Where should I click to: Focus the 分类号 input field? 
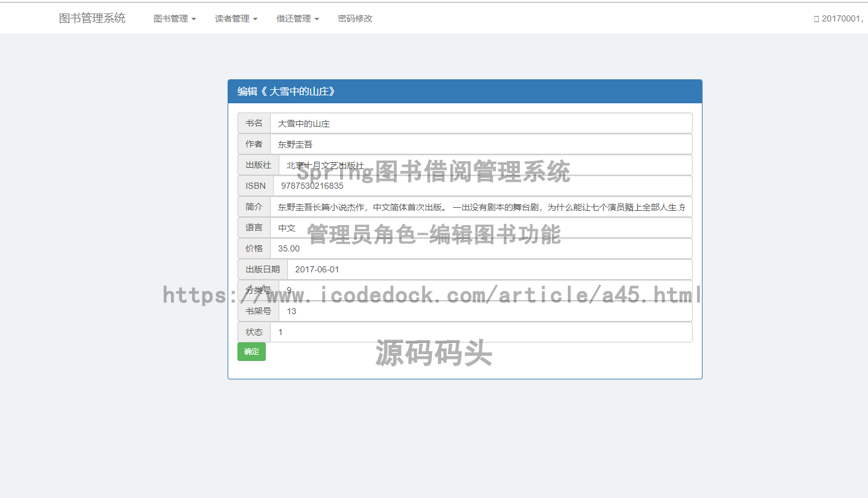click(x=485, y=290)
